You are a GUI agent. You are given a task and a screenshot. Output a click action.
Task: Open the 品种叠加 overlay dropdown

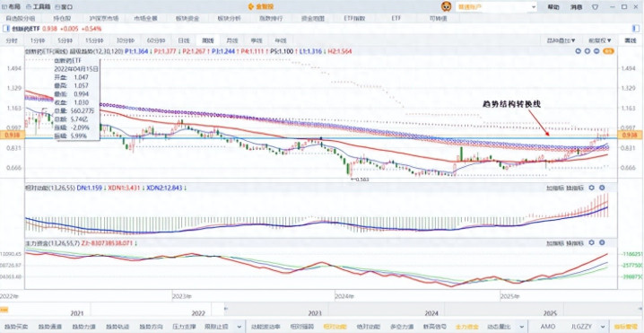[561, 40]
